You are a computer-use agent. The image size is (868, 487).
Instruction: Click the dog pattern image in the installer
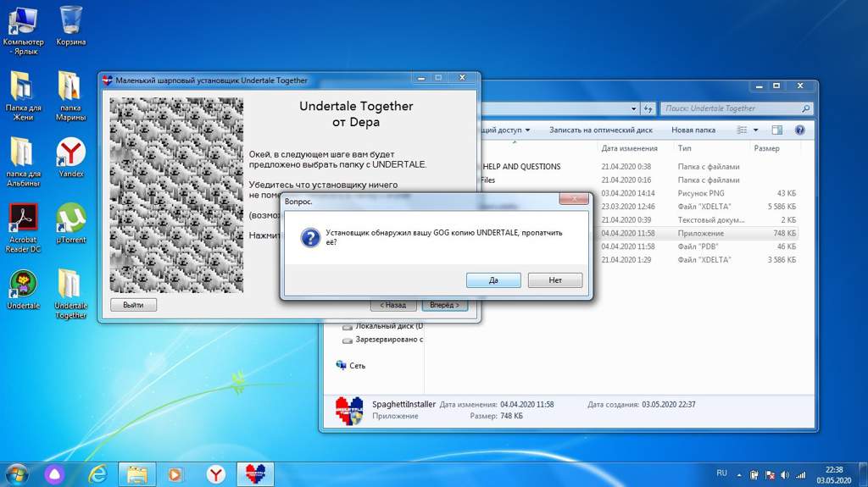(x=176, y=195)
